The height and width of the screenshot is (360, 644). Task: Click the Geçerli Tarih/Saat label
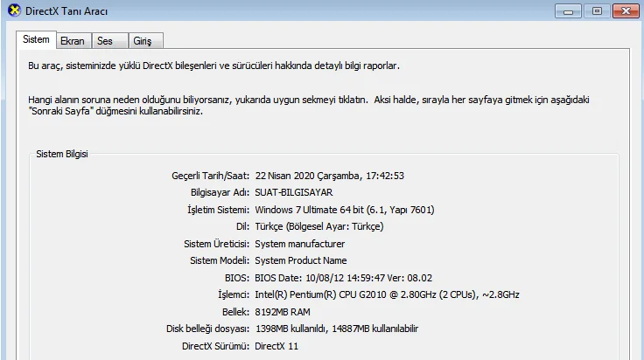coord(210,176)
